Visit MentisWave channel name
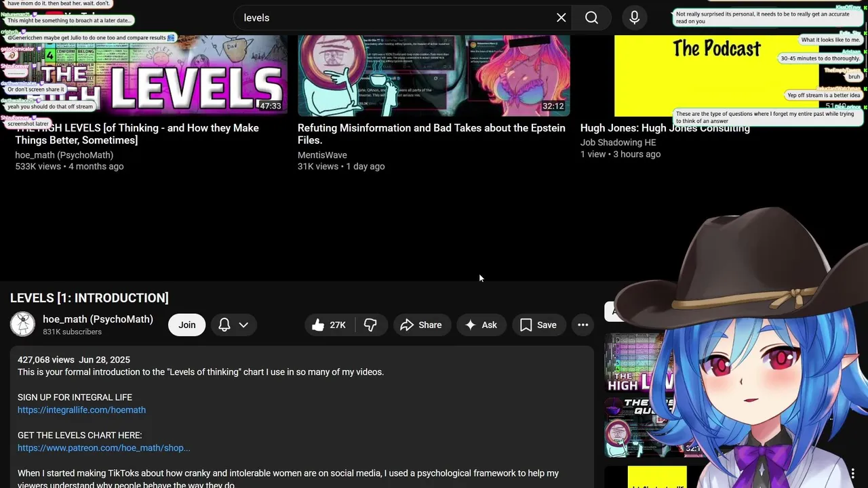 point(322,155)
